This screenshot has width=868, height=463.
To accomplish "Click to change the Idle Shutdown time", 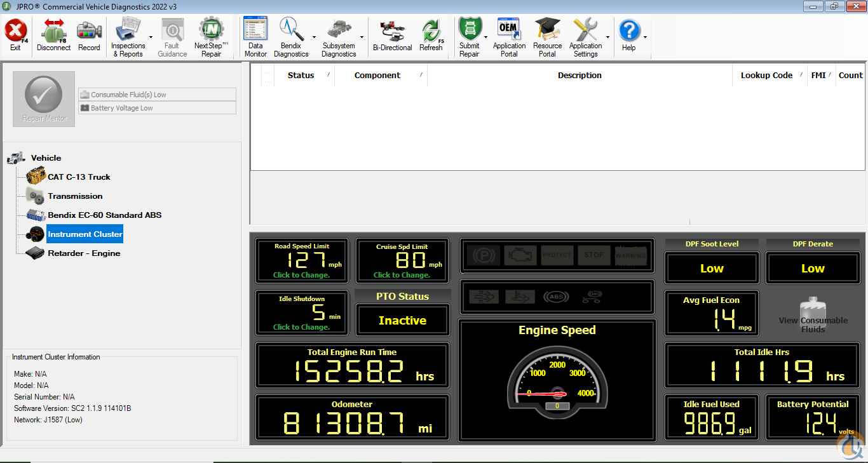I will (x=302, y=327).
